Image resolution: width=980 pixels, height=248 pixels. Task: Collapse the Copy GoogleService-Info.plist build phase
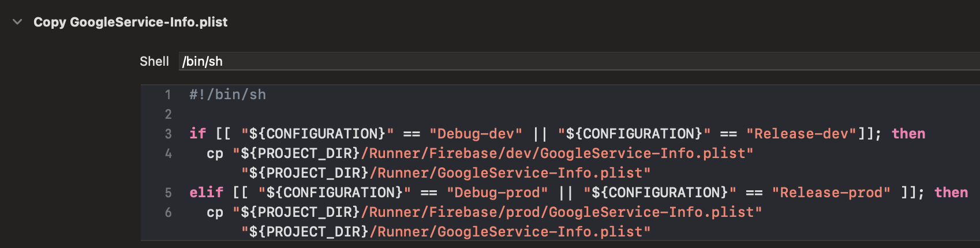pyautogui.click(x=17, y=22)
